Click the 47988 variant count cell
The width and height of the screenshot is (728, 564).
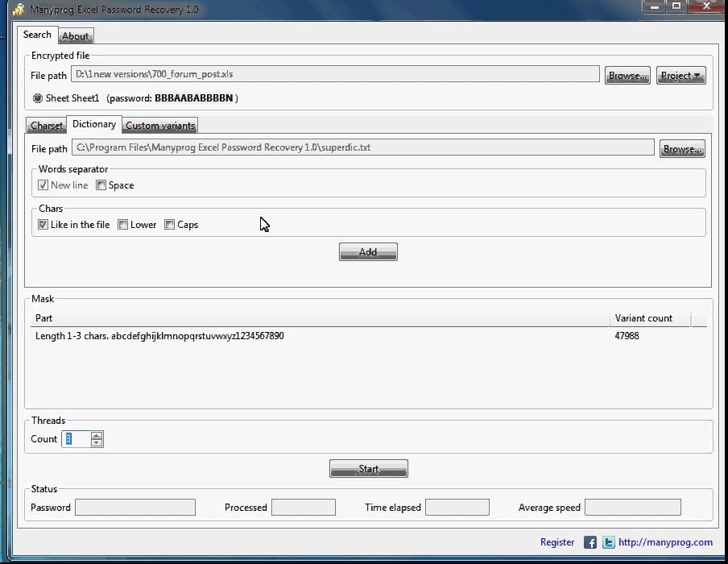pyautogui.click(x=627, y=336)
